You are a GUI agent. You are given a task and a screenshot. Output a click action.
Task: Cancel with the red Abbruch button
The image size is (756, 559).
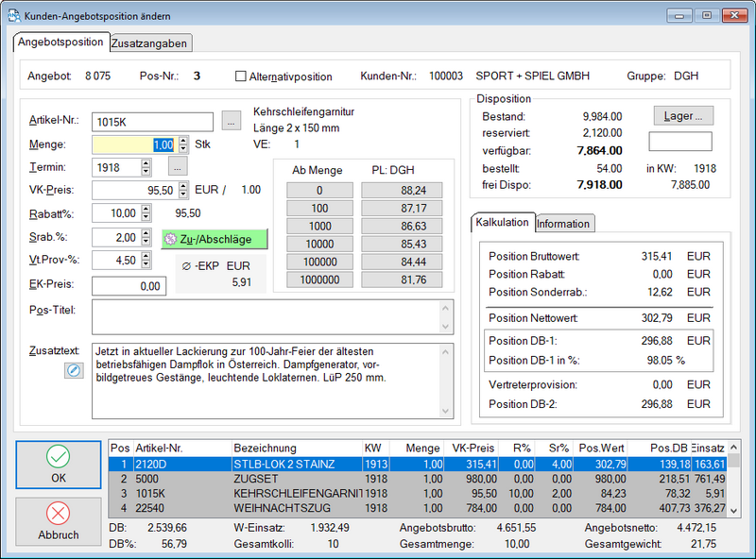pos(59,522)
